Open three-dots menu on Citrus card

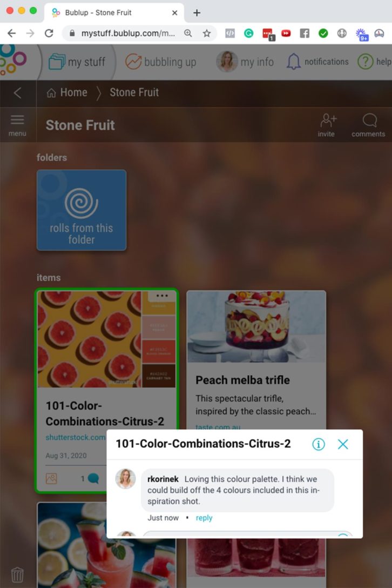tap(162, 296)
